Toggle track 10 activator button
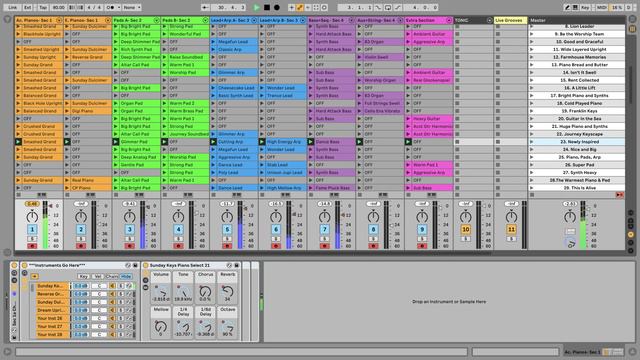The image size is (640, 360). pos(466,229)
